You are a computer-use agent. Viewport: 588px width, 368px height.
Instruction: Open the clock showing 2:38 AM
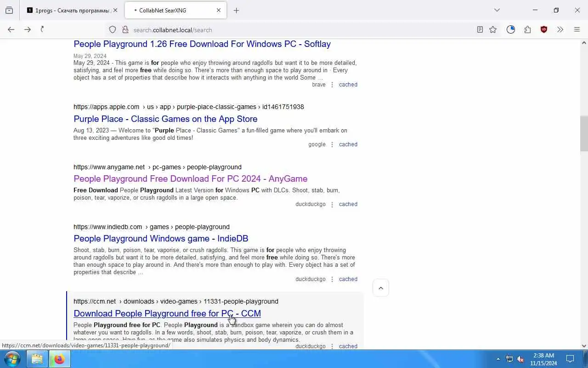pyautogui.click(x=543, y=359)
